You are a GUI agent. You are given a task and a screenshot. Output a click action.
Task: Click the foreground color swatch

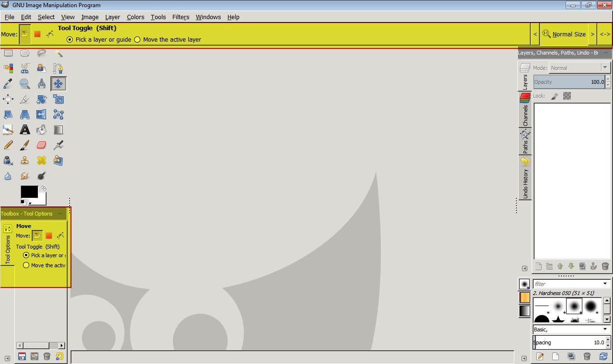click(29, 192)
